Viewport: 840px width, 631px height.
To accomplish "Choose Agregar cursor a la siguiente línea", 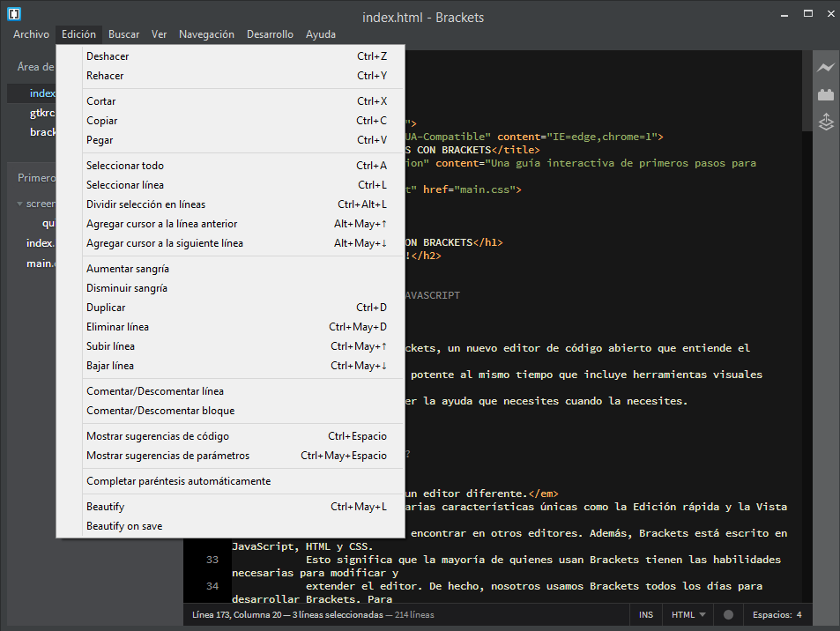I will [230, 243].
